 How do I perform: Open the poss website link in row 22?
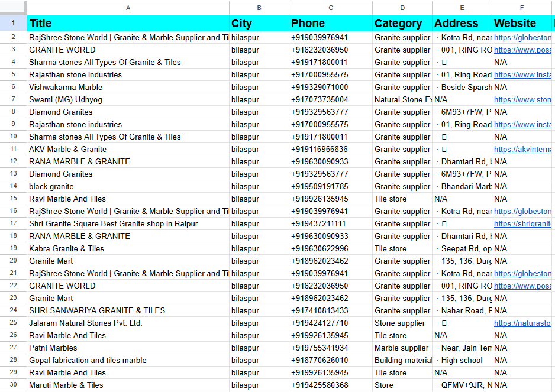point(522,286)
